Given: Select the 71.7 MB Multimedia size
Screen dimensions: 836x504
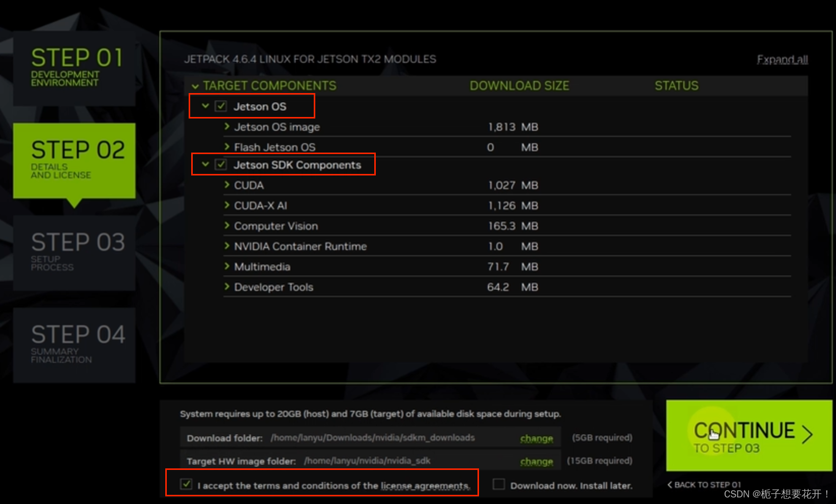Looking at the screenshot, I should (x=513, y=266).
